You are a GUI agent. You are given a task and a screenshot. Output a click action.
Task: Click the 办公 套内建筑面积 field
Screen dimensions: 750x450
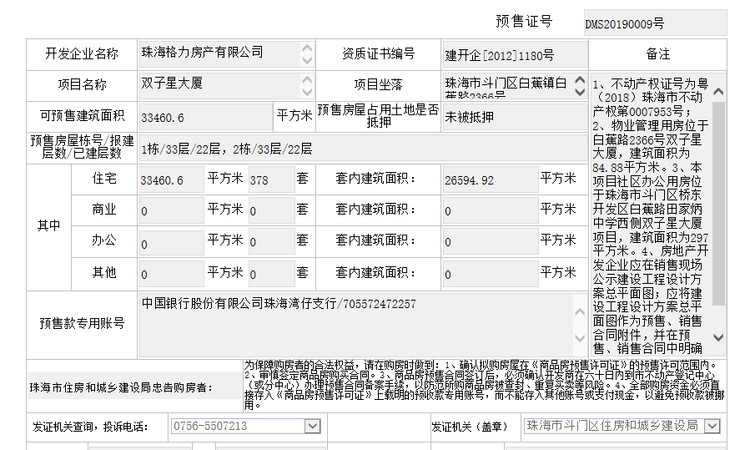pos(490,242)
